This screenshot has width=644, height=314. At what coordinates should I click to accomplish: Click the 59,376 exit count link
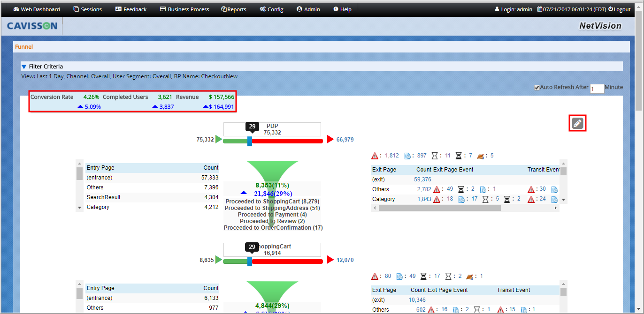tap(422, 179)
